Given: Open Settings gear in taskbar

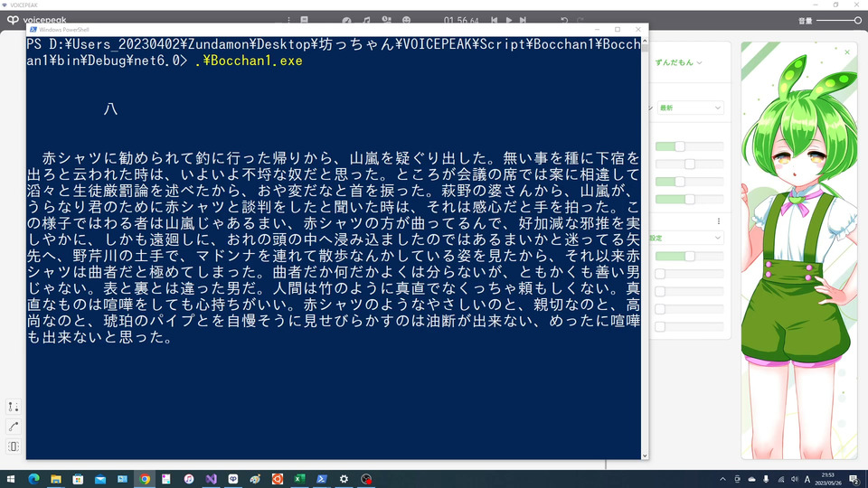Looking at the screenshot, I should pos(344,479).
